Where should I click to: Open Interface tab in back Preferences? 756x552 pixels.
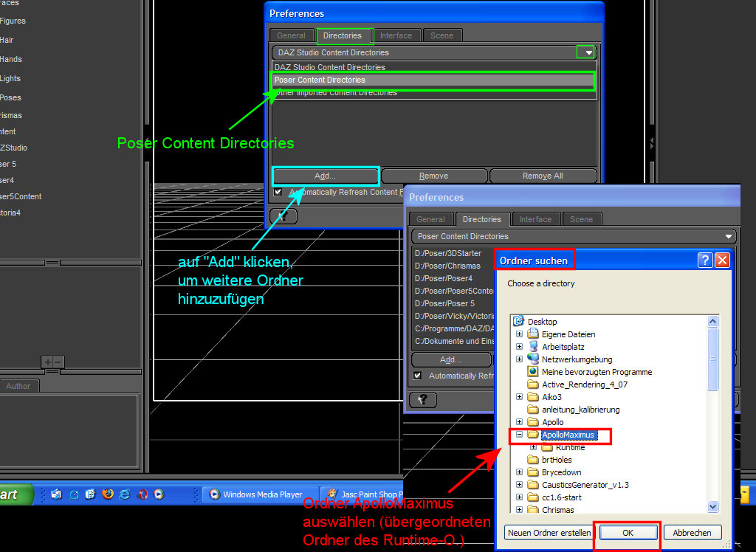[396, 35]
